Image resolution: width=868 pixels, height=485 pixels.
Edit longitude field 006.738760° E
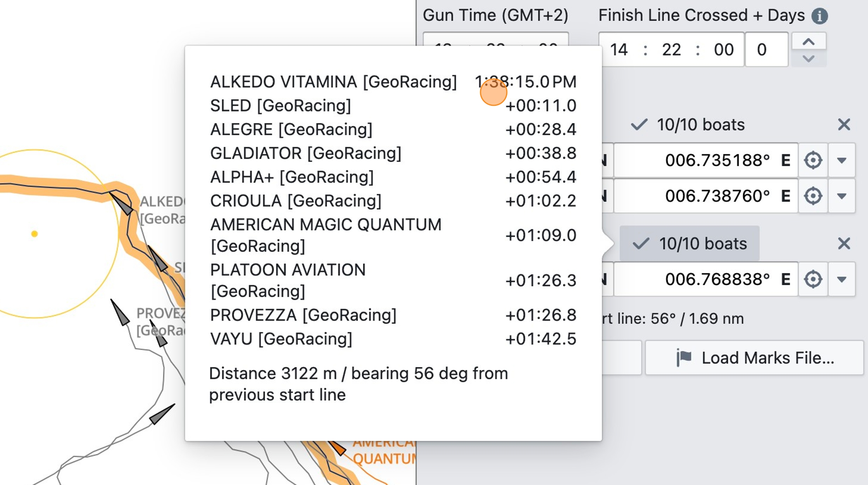(706, 196)
